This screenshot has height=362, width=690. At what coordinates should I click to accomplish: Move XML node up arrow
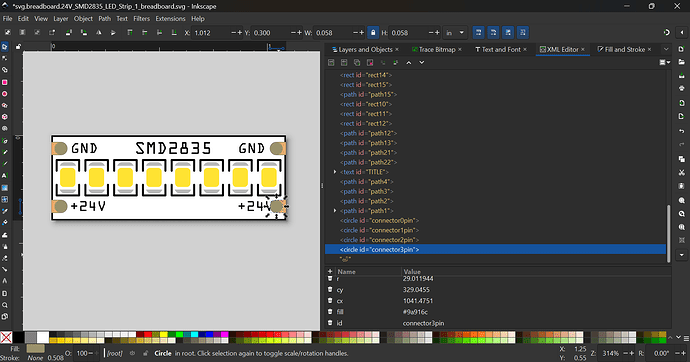[408, 62]
